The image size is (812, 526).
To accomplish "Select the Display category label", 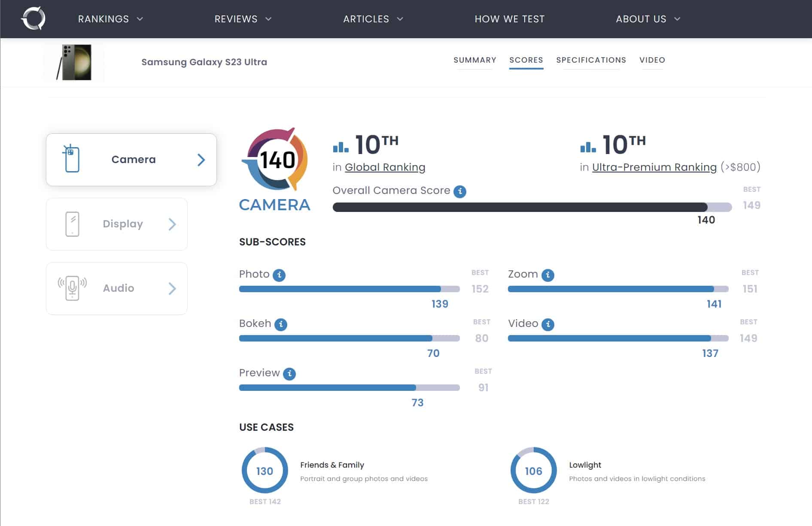I will pos(123,224).
